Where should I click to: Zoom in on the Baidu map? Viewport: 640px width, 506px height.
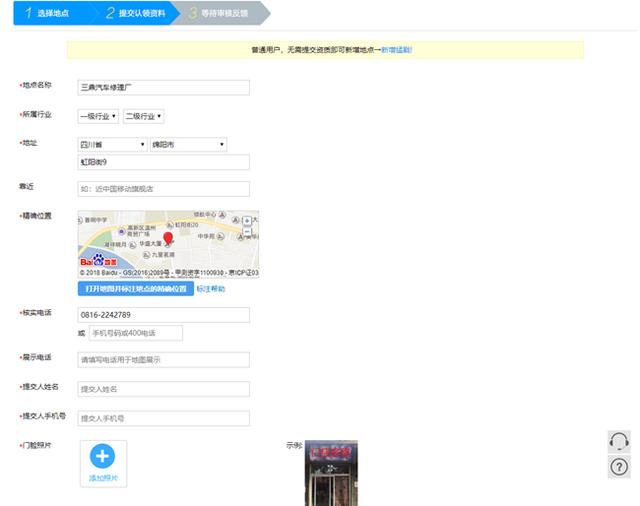247,221
